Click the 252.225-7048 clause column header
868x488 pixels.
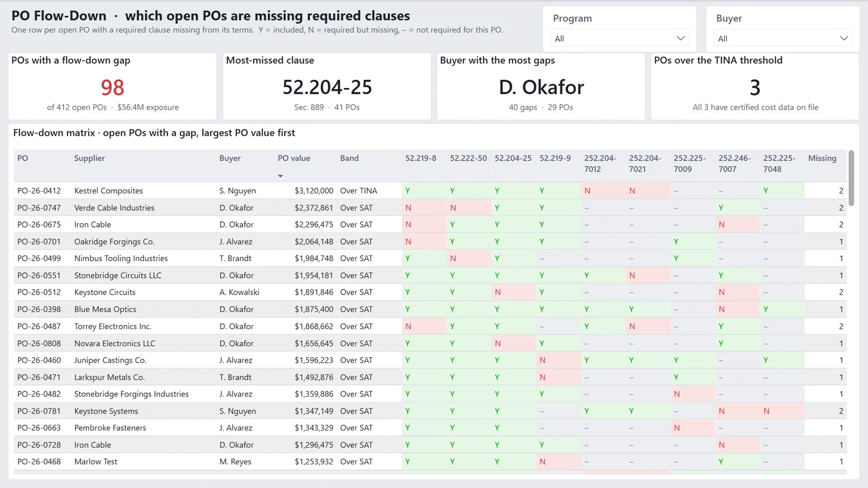[781, 164]
